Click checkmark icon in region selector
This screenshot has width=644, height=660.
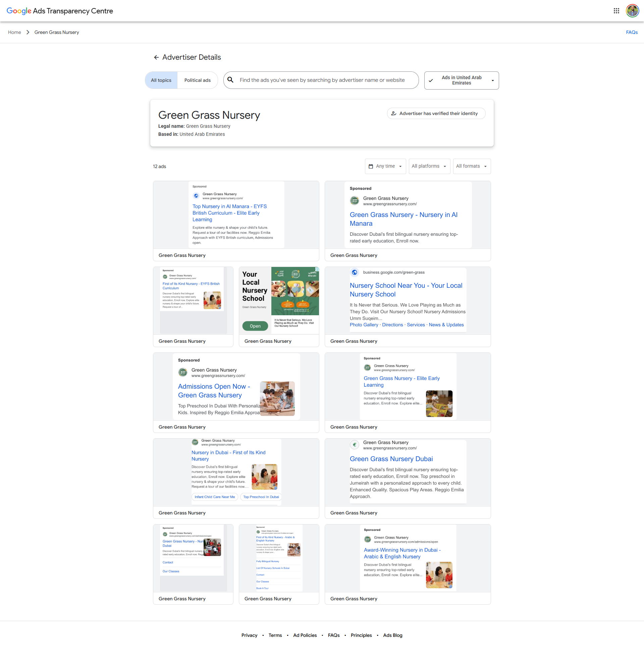point(431,80)
